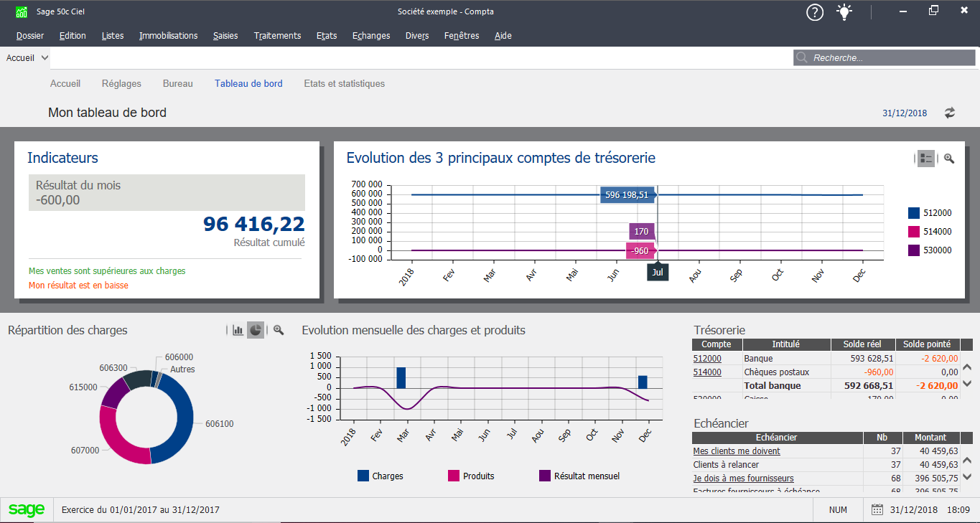Open the Fenêtres menu

click(x=462, y=36)
